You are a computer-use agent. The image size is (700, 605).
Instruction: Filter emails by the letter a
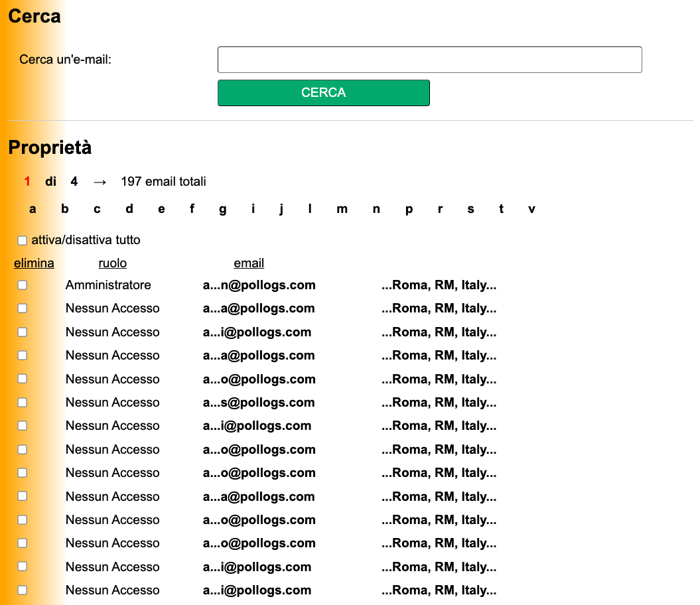point(32,208)
